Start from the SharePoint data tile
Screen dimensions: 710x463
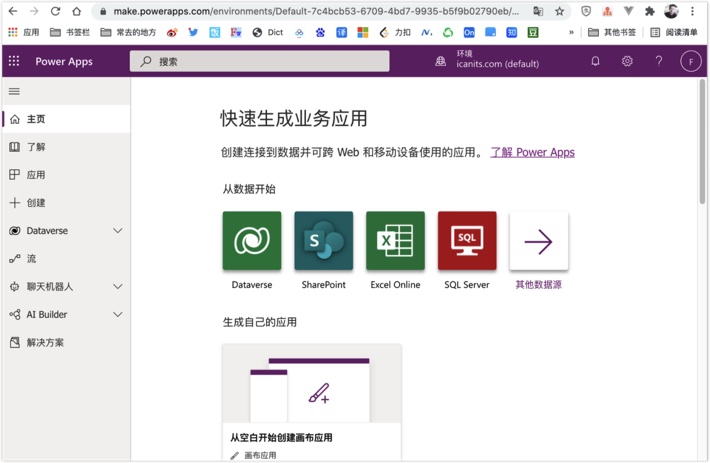(324, 241)
